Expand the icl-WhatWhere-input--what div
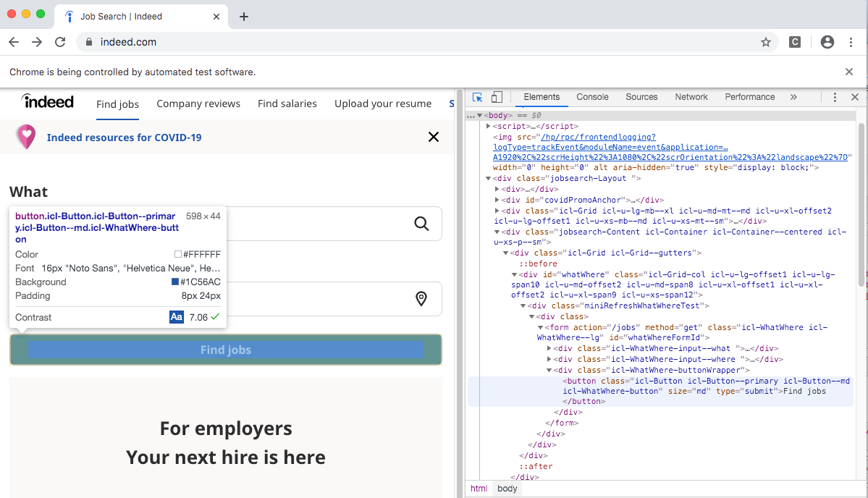This screenshot has width=868, height=498. tap(549, 349)
